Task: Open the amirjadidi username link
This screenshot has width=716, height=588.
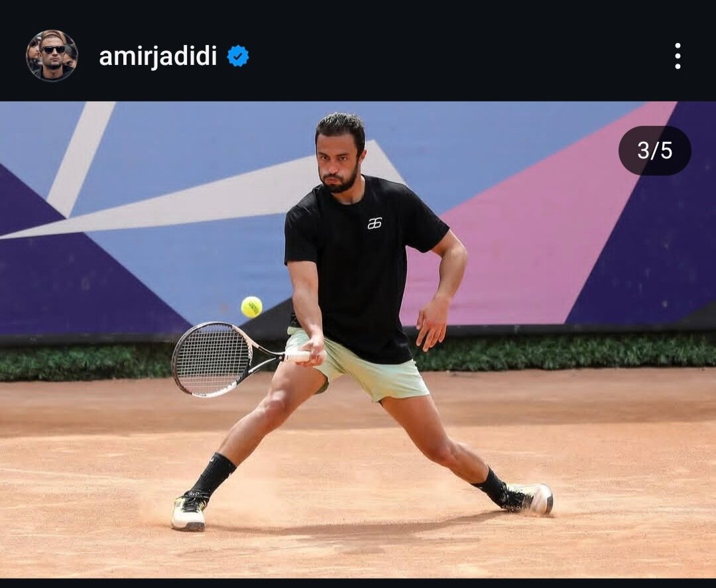Action: [158, 56]
